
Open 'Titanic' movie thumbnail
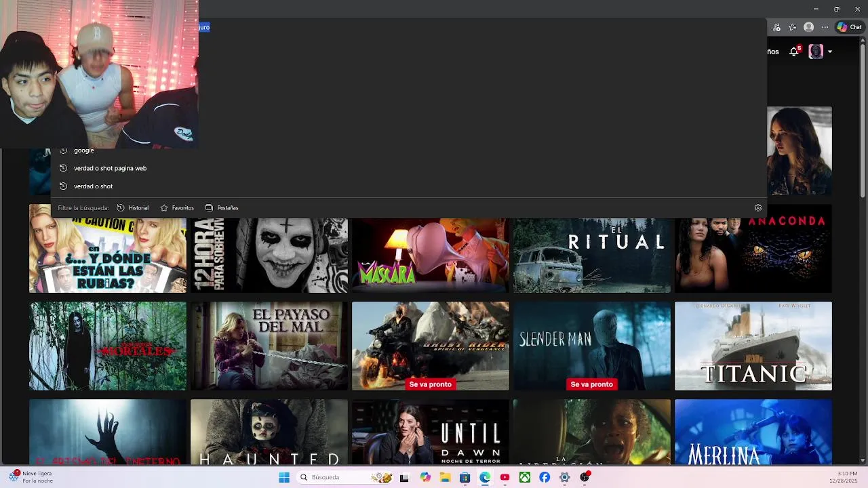[x=753, y=346]
